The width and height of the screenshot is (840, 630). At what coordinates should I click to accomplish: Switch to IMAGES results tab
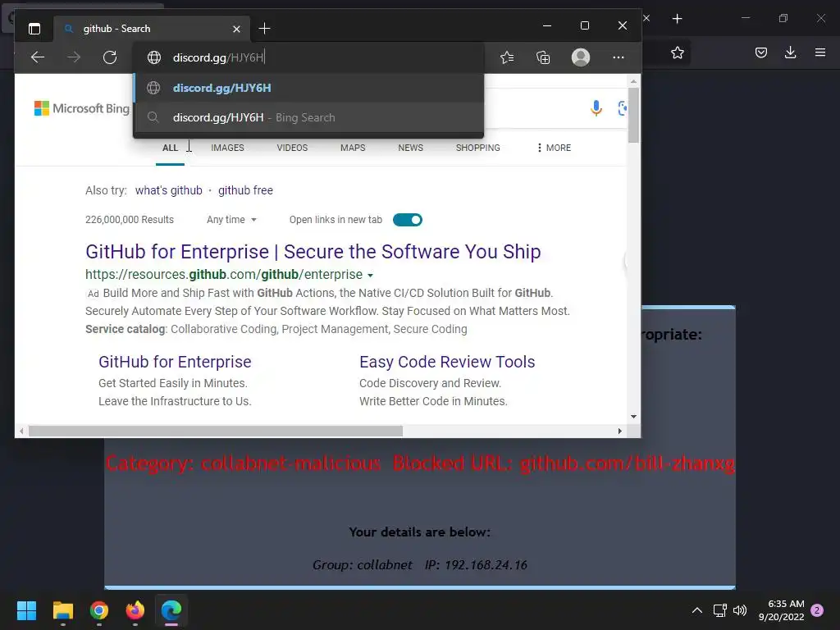click(x=227, y=148)
